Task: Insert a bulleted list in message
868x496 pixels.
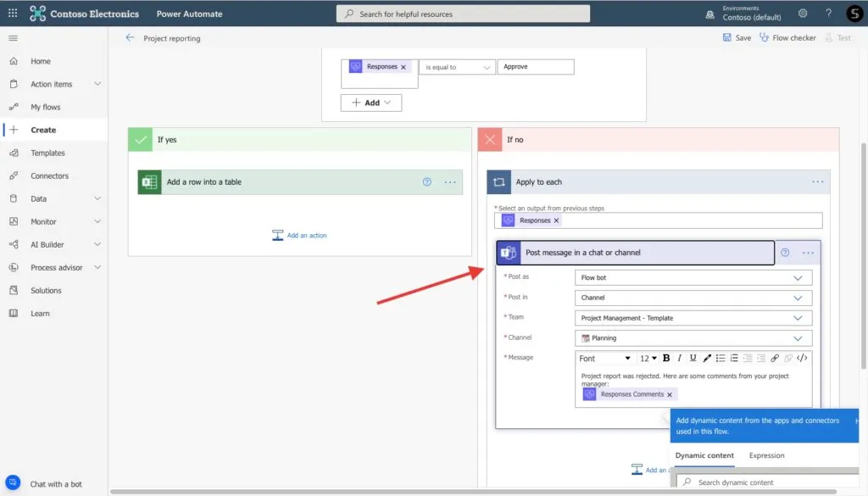Action: tap(721, 358)
